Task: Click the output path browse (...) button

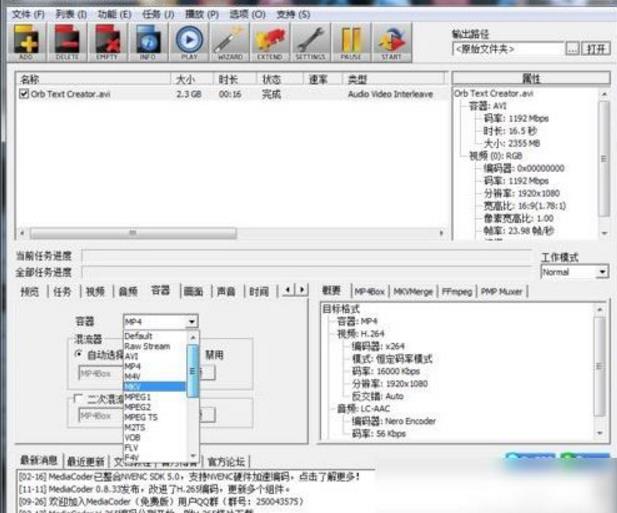Action: tap(572, 49)
